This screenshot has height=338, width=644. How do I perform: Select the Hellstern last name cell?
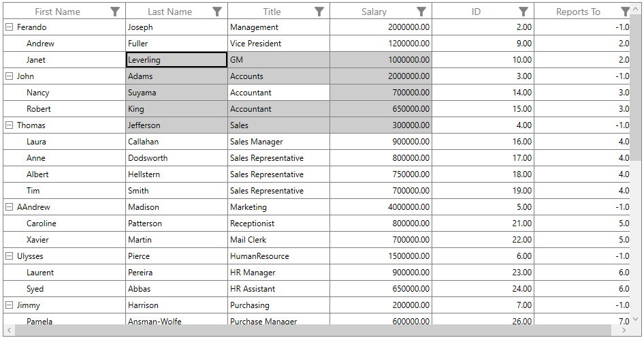pos(176,174)
